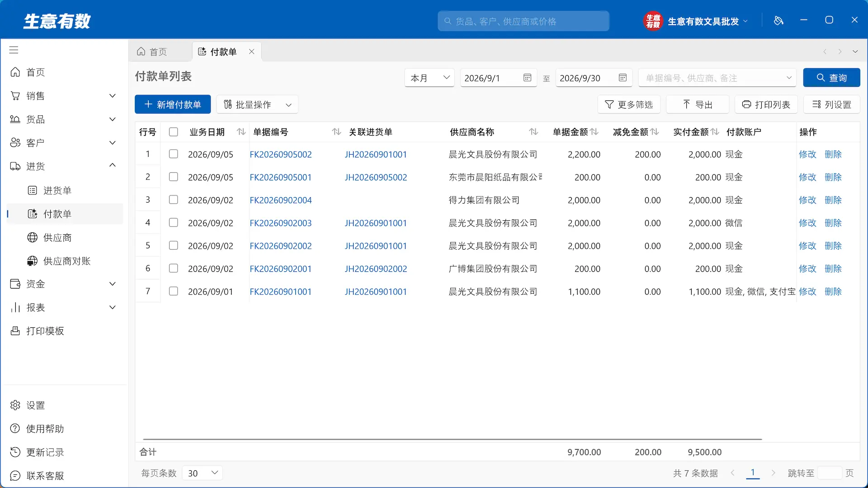Check the row for FK20260902003

173,223
